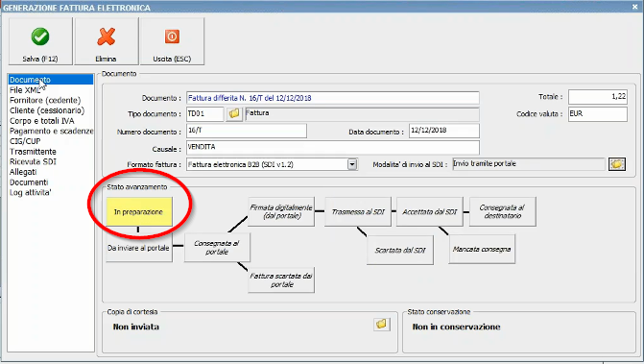Click the Uscita (ESC) button

172,41
